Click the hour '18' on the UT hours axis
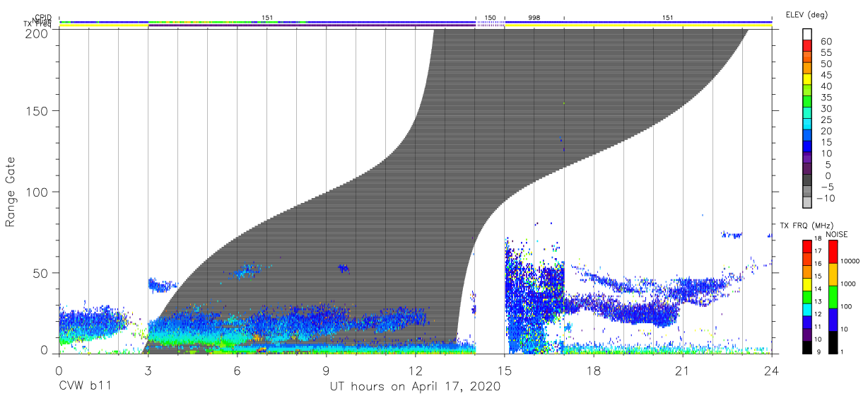This screenshot has height=401, width=868. tap(594, 371)
